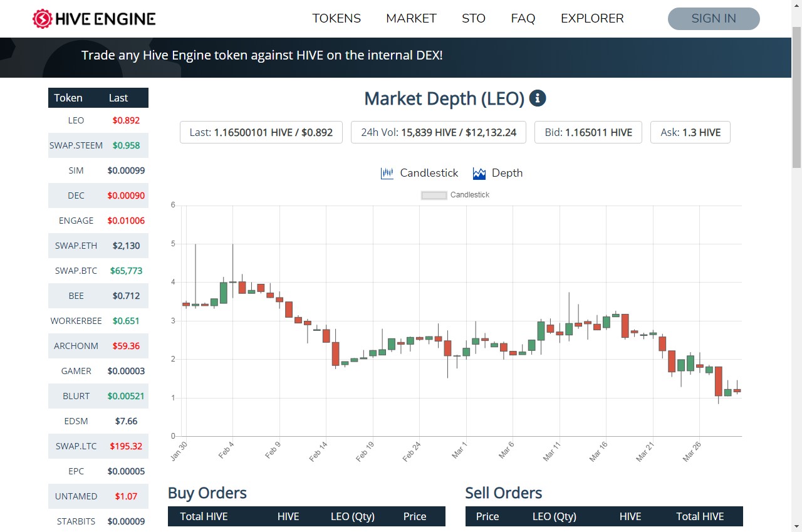This screenshot has height=532, width=802.
Task: Click the banner text about internal DEX
Action: tap(262, 55)
